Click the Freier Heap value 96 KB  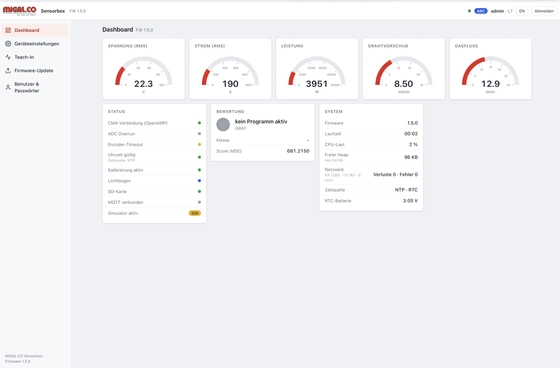tap(411, 157)
